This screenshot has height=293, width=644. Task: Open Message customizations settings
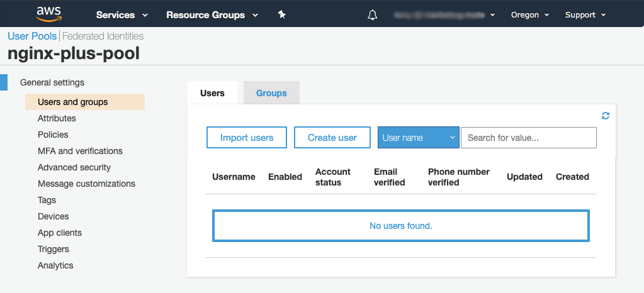click(x=87, y=184)
